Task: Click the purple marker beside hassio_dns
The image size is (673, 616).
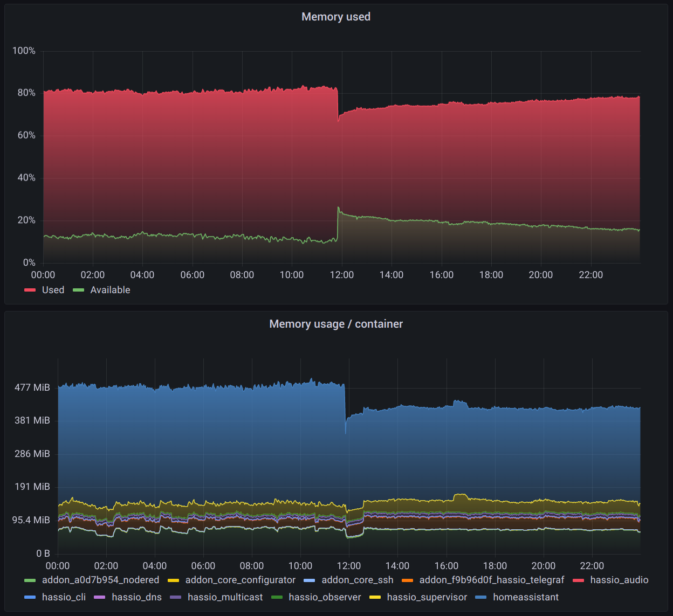Action: 99,597
